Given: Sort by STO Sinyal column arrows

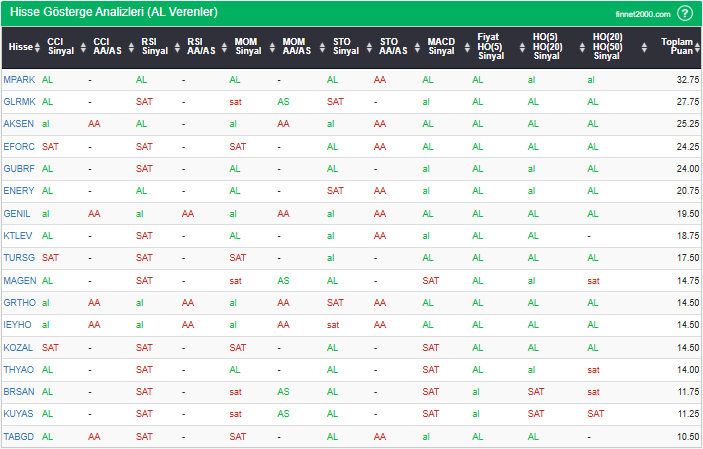Looking at the screenshot, I should coord(366,47).
